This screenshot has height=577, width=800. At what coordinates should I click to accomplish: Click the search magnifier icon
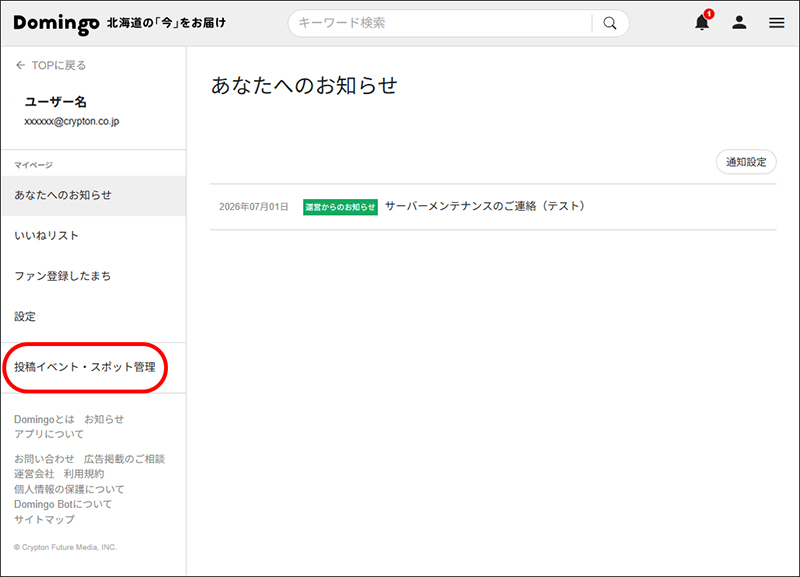tap(610, 23)
